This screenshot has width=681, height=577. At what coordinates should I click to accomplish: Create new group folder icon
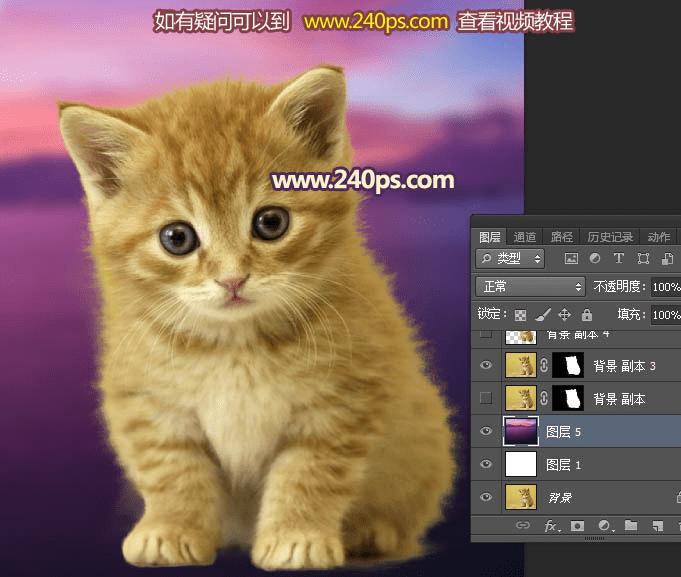click(631, 526)
